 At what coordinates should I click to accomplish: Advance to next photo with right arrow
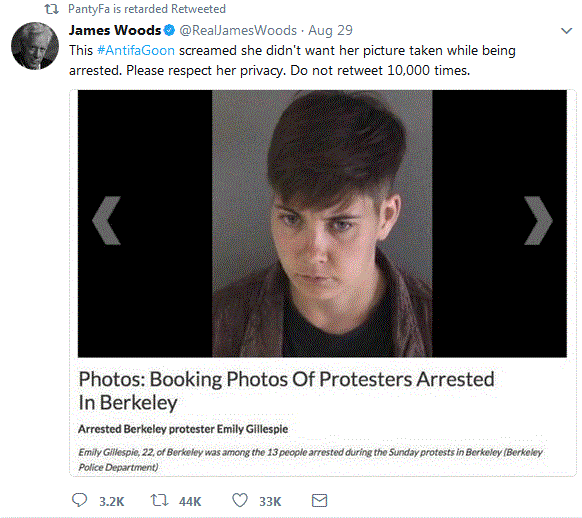pos(538,220)
